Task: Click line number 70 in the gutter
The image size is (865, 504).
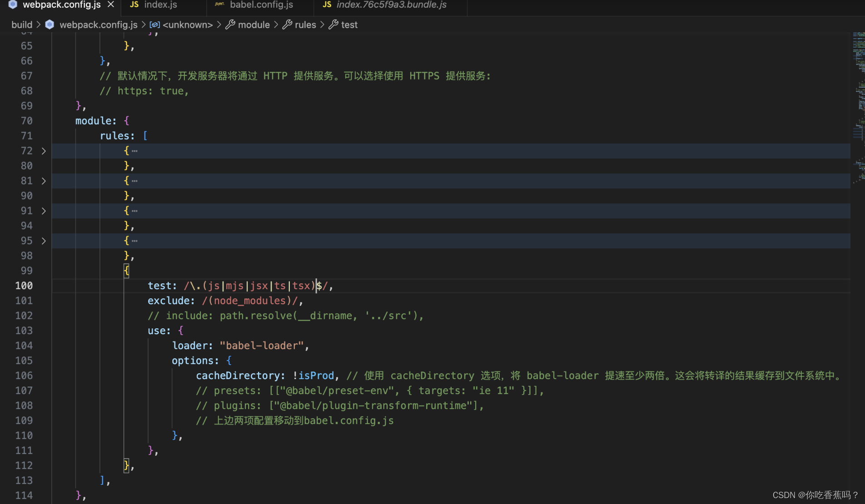Action: 26,121
